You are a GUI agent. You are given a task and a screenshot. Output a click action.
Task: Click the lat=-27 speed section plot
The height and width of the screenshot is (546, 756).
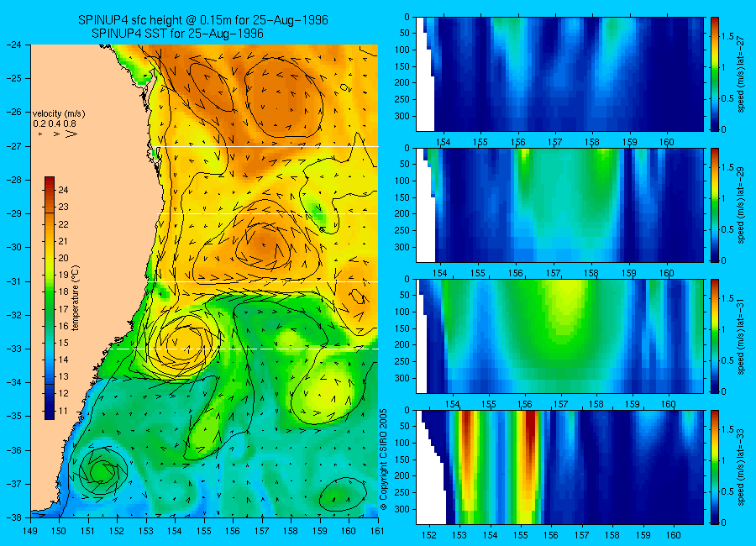click(x=559, y=74)
